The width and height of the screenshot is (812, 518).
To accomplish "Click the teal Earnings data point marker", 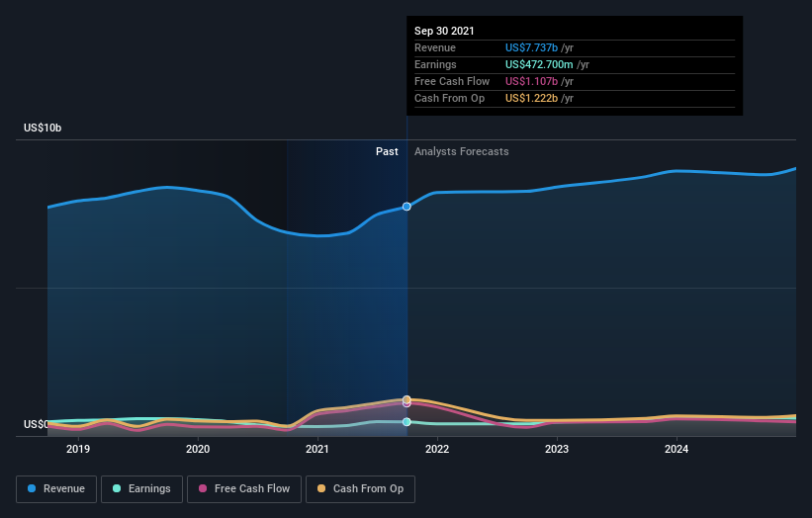I will (406, 422).
